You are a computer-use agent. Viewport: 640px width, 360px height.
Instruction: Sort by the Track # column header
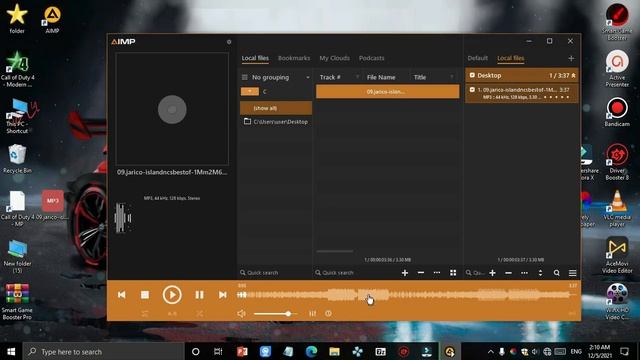(330, 77)
